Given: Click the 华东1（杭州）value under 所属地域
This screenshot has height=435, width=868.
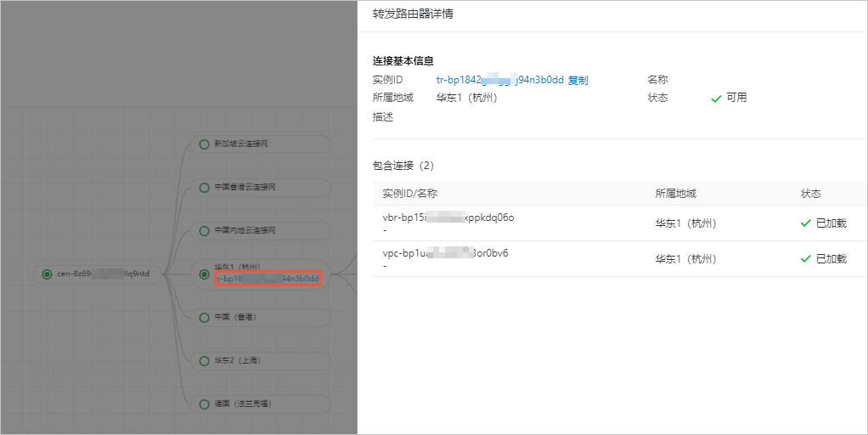Looking at the screenshot, I should [466, 98].
